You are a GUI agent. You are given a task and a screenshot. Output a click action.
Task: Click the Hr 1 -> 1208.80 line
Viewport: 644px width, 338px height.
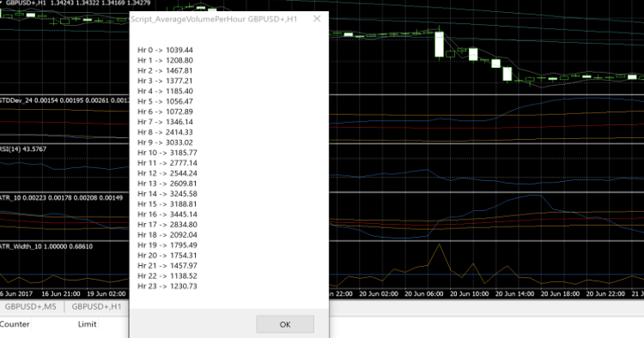[165, 60]
